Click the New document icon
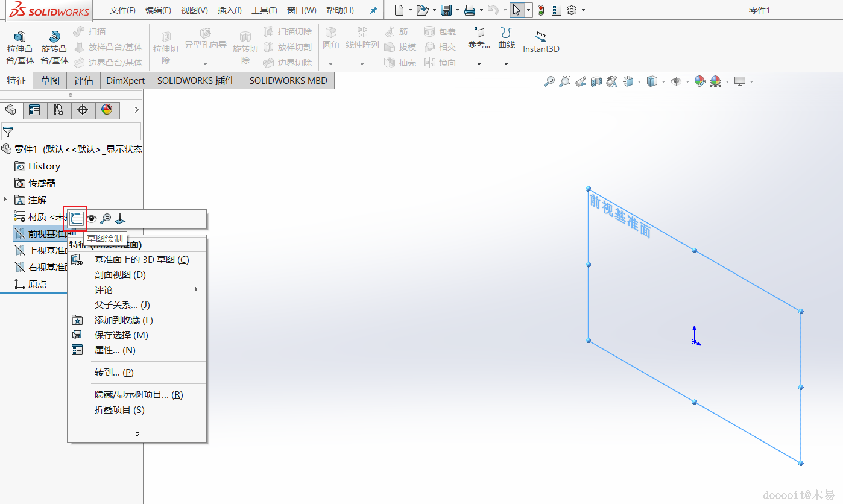Viewport: 843px width, 504px height. pyautogui.click(x=399, y=10)
